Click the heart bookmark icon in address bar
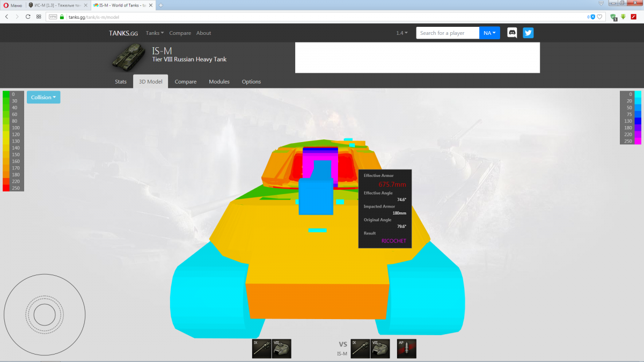644x362 pixels. click(x=599, y=17)
